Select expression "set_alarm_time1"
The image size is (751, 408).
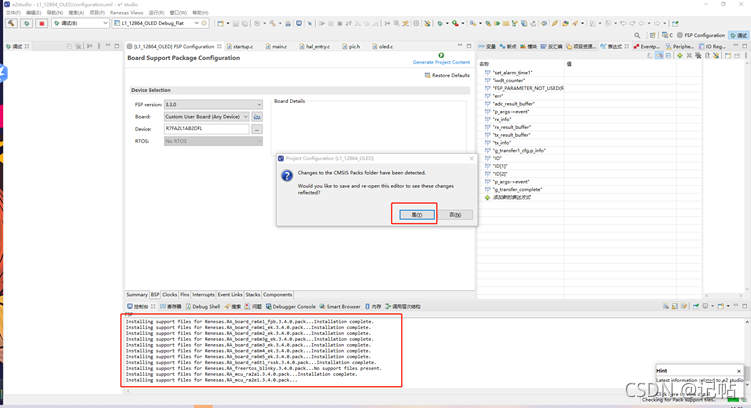coord(512,73)
